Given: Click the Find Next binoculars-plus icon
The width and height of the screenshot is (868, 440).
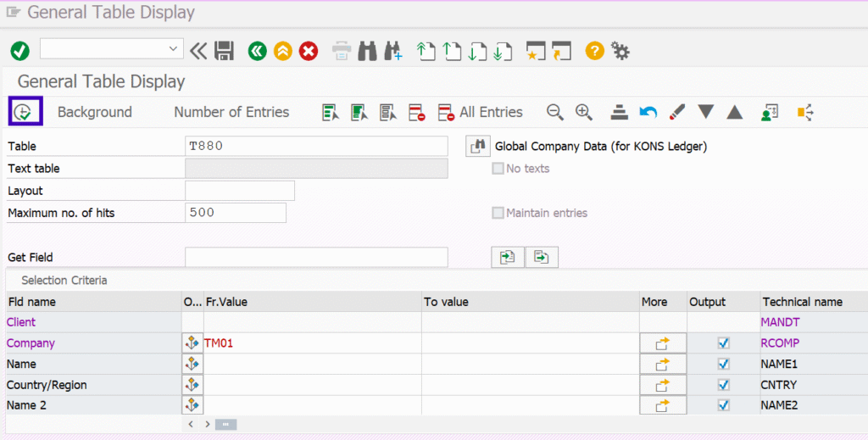Looking at the screenshot, I should coord(393,51).
